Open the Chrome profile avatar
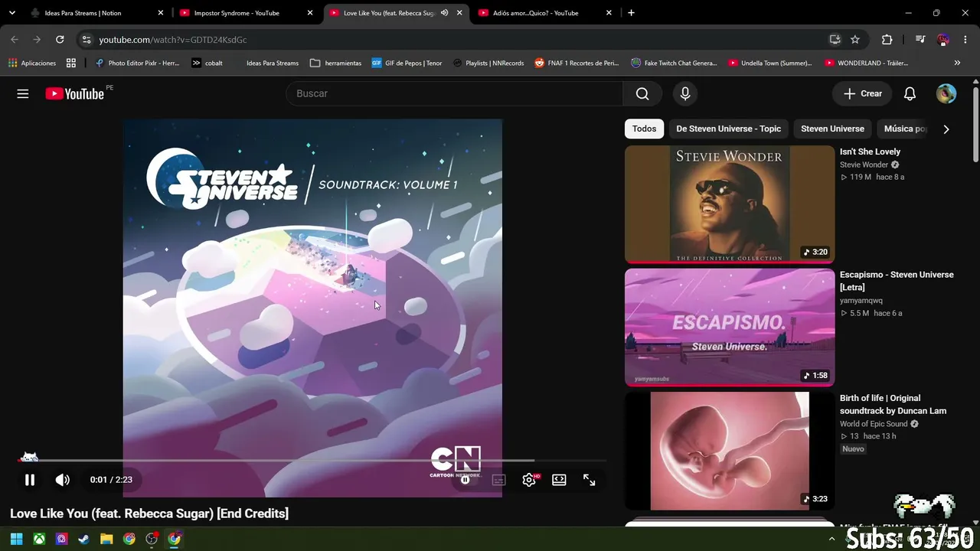980x551 pixels. [943, 40]
